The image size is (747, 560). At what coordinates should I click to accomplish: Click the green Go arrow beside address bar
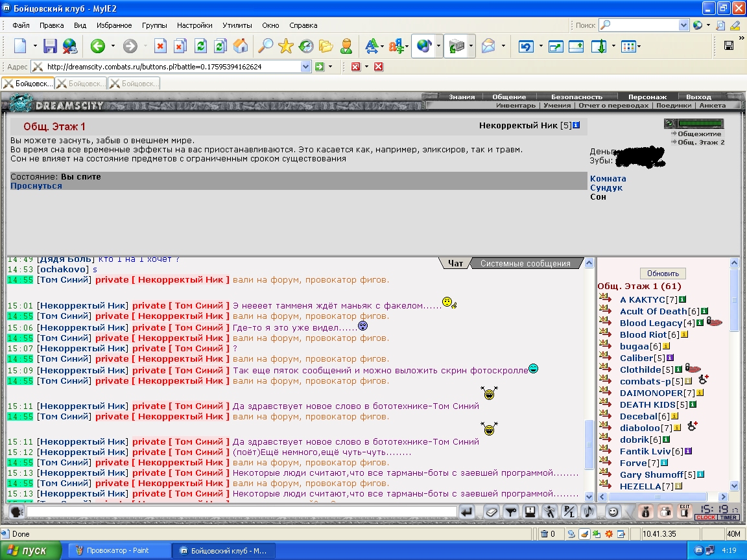click(x=320, y=67)
